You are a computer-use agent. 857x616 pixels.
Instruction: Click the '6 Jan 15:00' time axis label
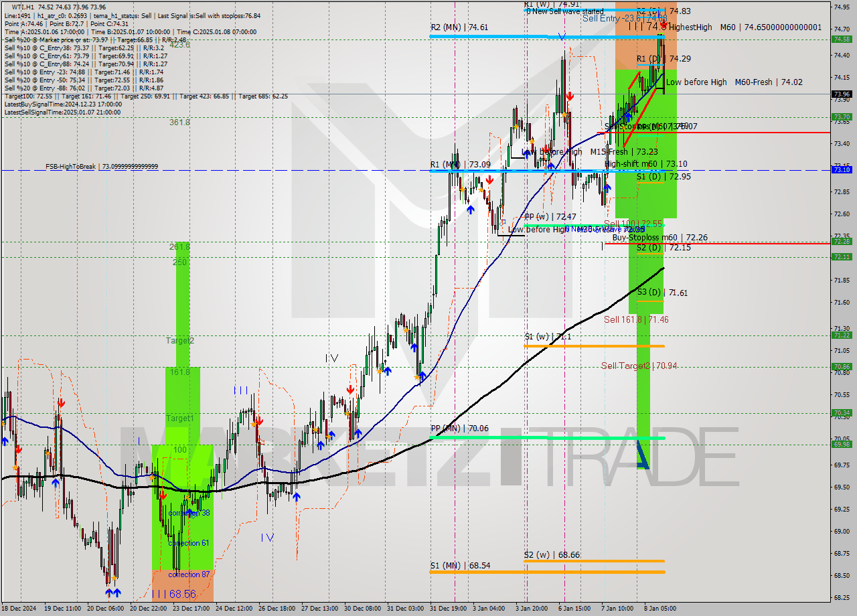click(x=576, y=609)
